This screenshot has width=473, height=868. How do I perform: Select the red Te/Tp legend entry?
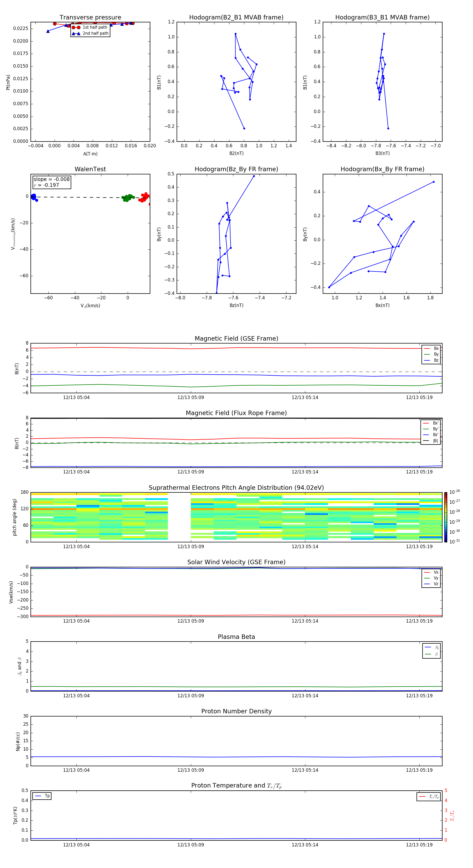[x=429, y=796]
